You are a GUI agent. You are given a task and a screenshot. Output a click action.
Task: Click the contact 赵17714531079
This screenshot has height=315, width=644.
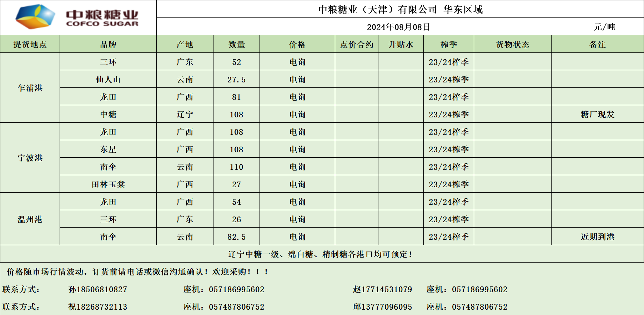[382, 289]
